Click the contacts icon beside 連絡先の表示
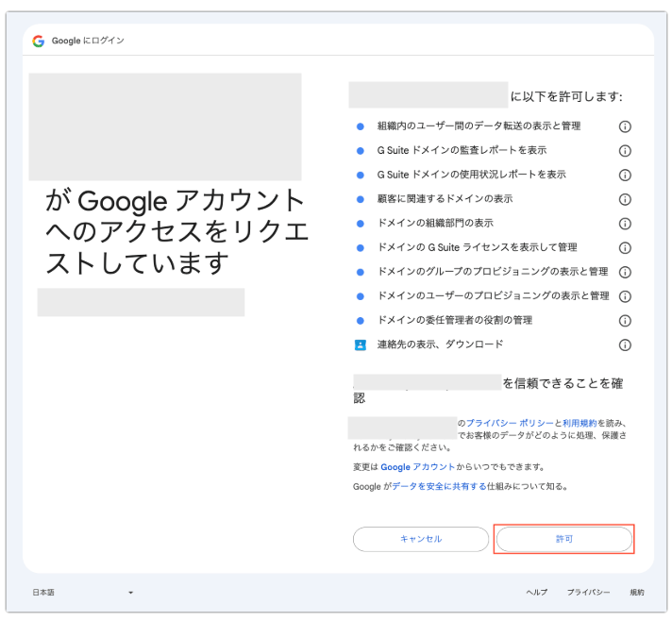The height and width of the screenshot is (621, 672). tap(361, 345)
